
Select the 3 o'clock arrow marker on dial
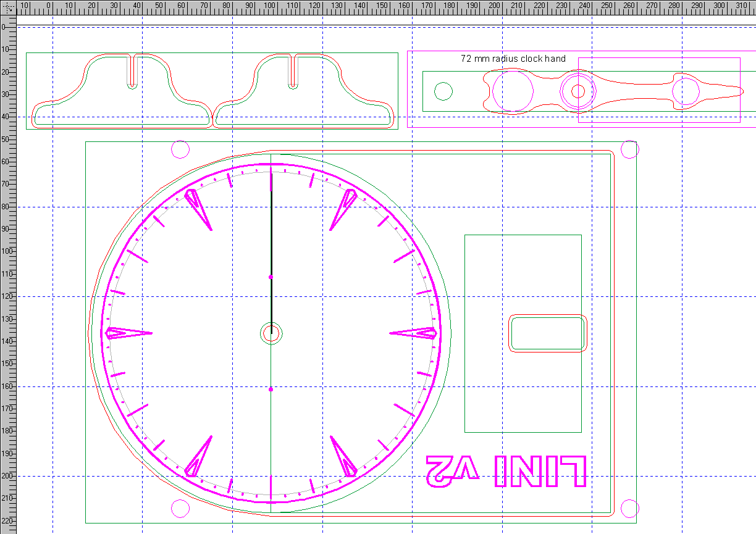[414, 333]
